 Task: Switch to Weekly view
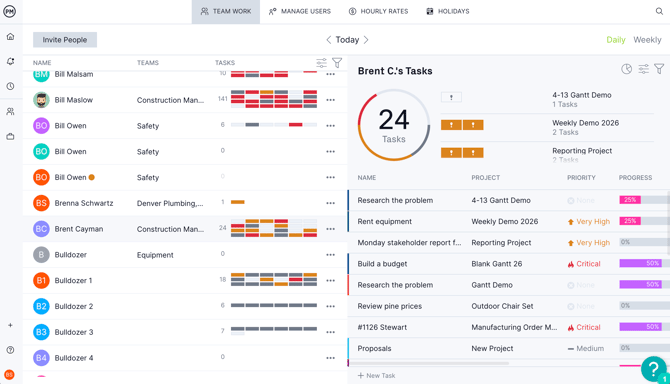tap(647, 40)
